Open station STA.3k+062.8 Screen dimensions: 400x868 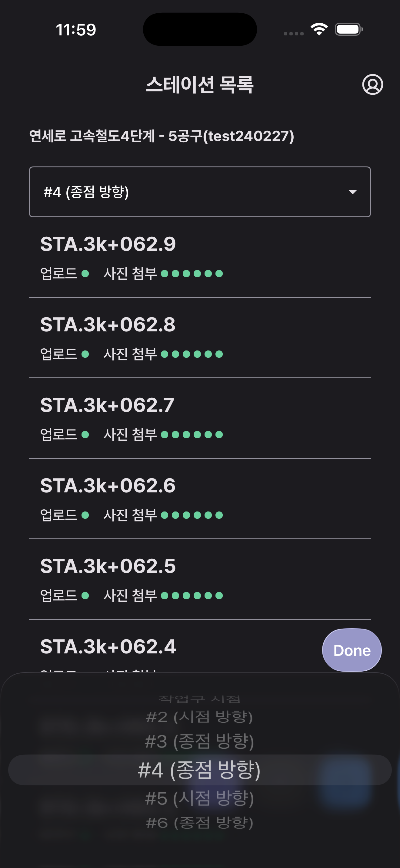[108, 324]
